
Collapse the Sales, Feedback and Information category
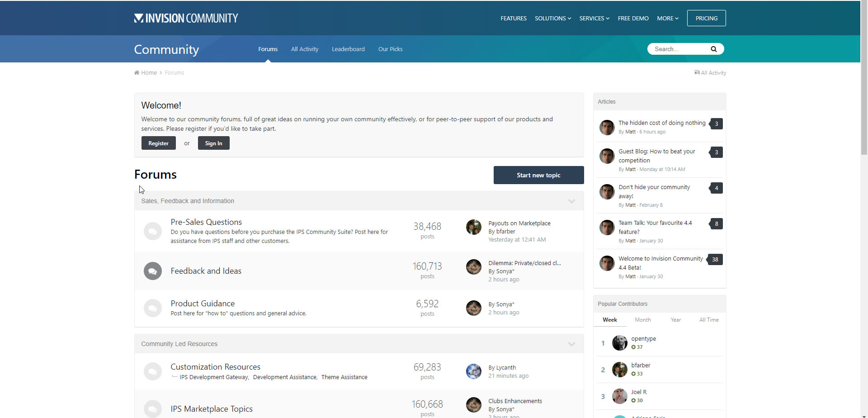(571, 201)
